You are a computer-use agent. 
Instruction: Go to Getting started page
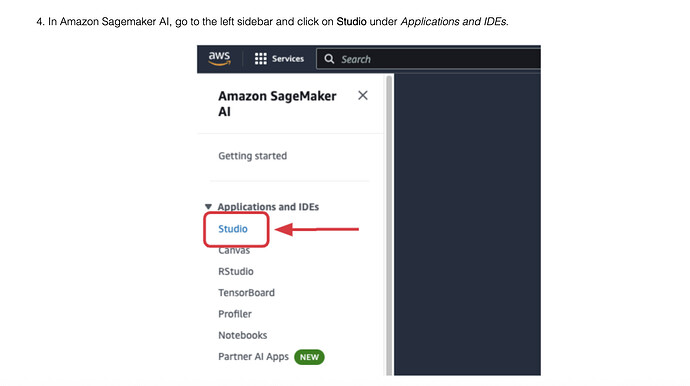tap(253, 156)
